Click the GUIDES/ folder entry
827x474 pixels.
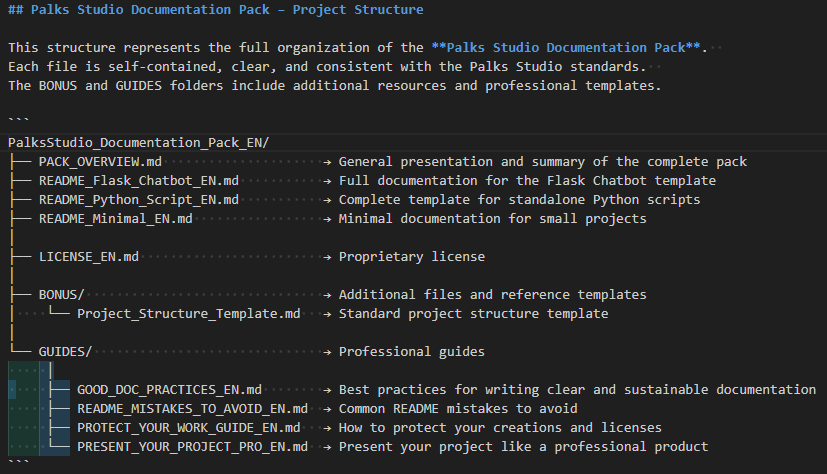[x=65, y=352]
